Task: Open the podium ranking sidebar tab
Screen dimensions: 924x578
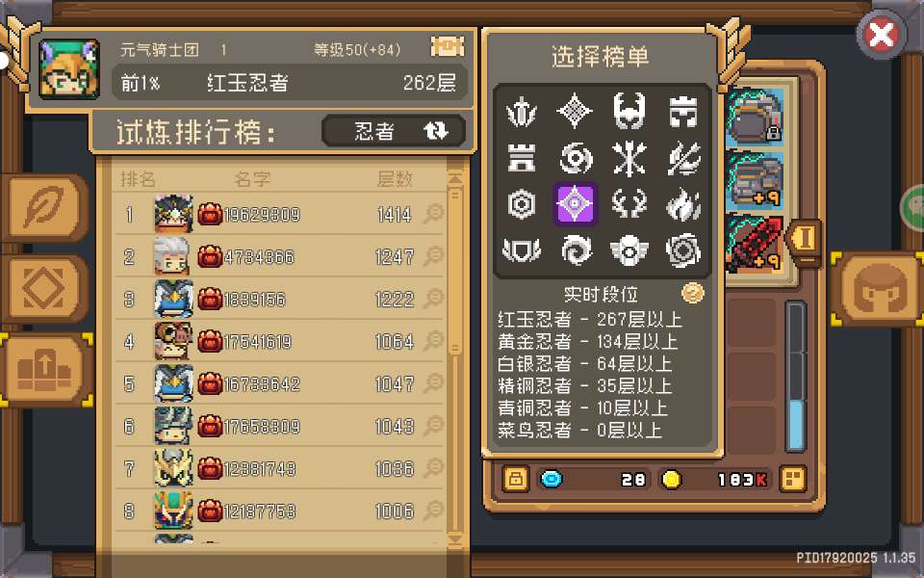Action: [x=45, y=370]
